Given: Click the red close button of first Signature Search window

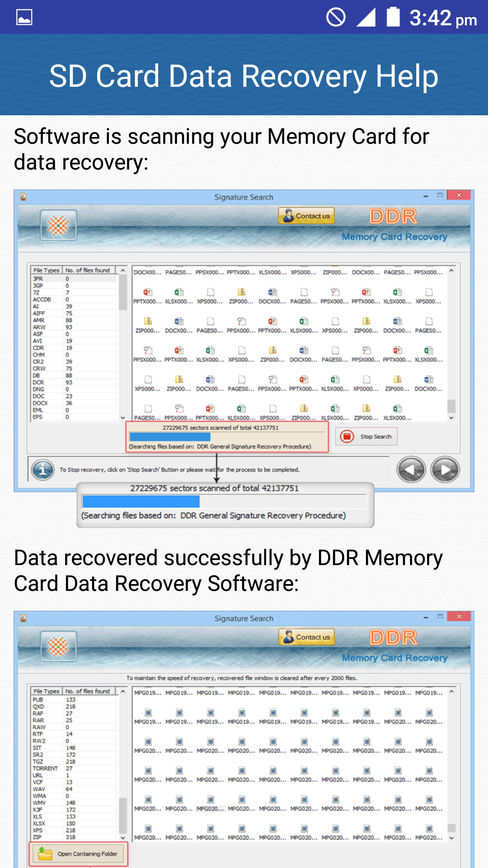Looking at the screenshot, I should point(459,195).
